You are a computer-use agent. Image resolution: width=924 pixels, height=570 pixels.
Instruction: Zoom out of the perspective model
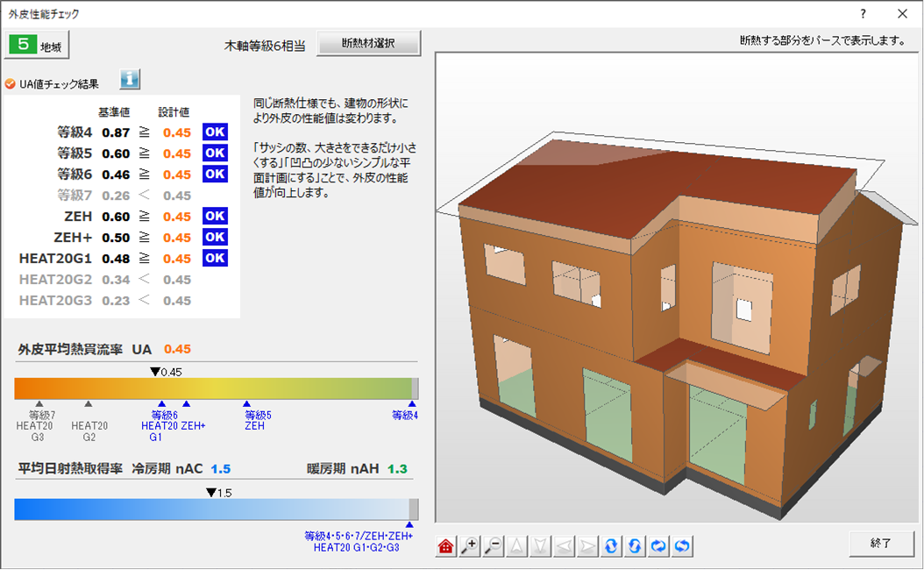click(491, 545)
